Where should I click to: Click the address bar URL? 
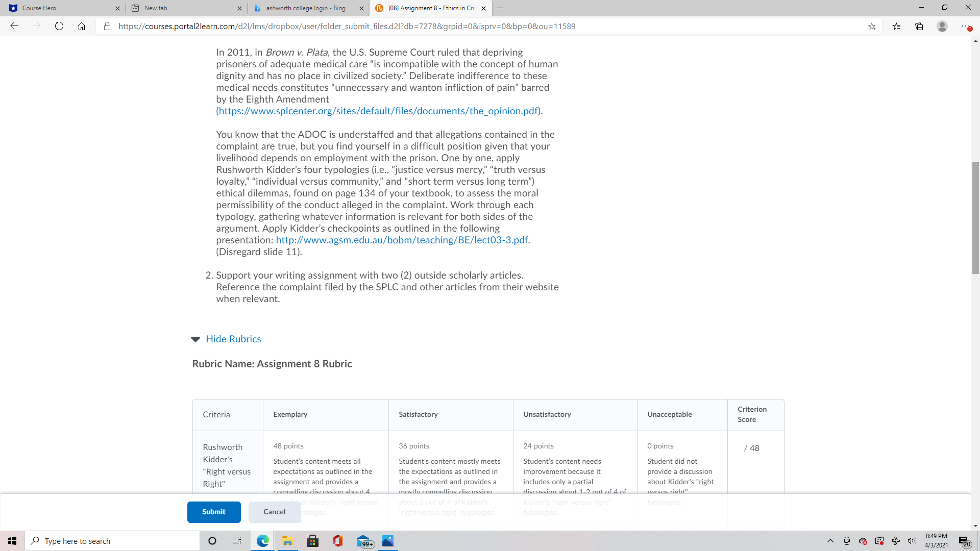coord(347,26)
